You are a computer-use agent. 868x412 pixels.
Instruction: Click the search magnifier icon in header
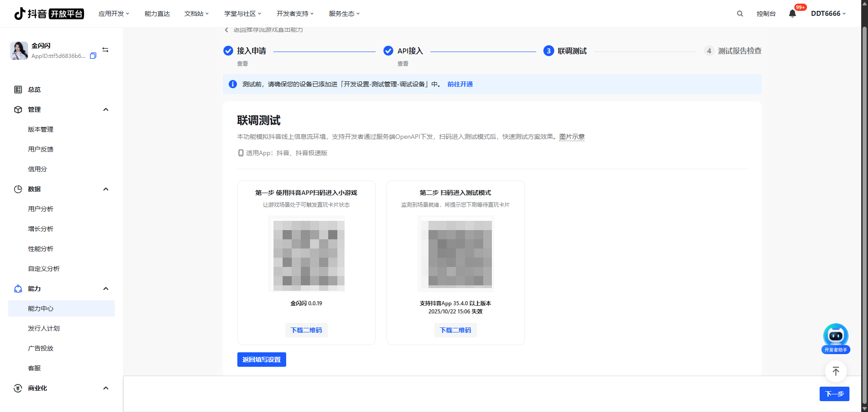pyautogui.click(x=740, y=14)
